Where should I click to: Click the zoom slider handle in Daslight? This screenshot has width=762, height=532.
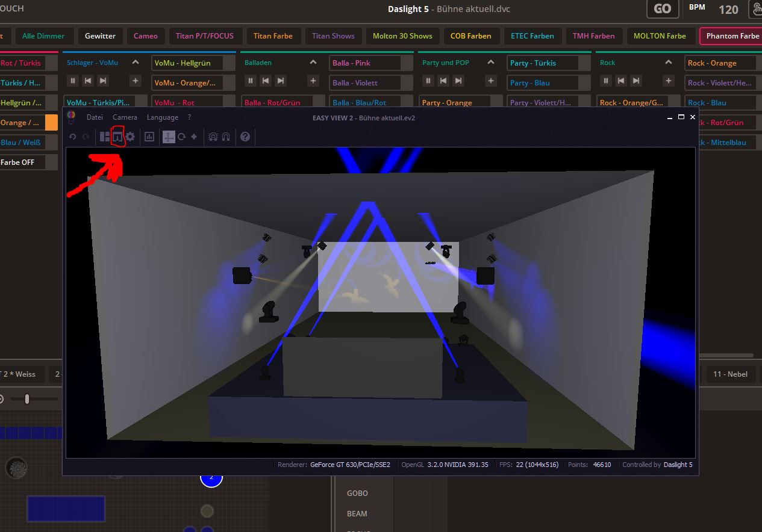click(27, 398)
